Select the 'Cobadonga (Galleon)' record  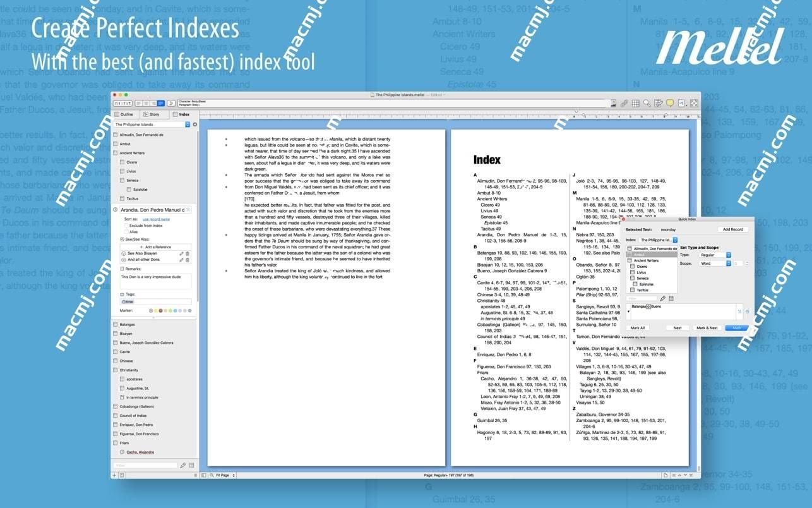click(x=136, y=406)
